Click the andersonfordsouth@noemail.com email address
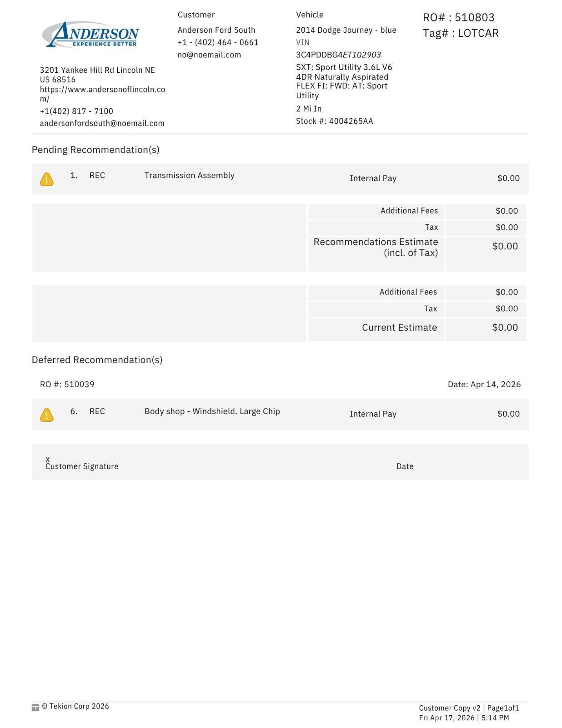This screenshot has width=562, height=728. coord(102,123)
